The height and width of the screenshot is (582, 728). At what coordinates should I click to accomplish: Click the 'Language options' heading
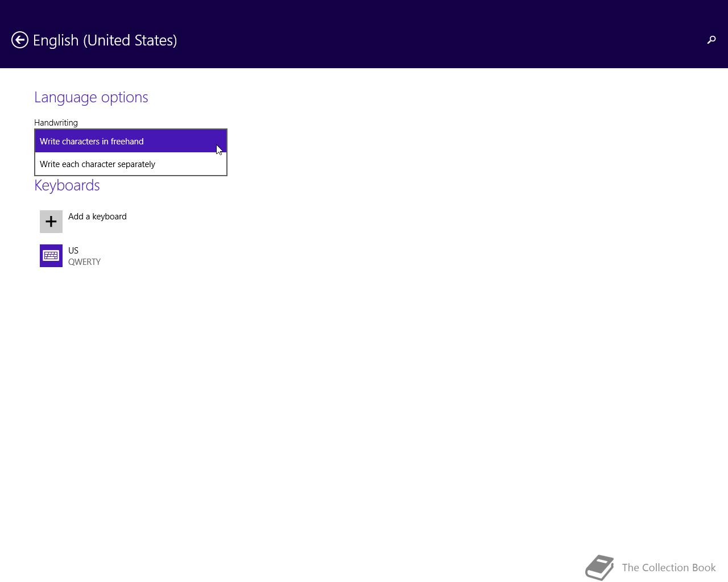tap(91, 97)
